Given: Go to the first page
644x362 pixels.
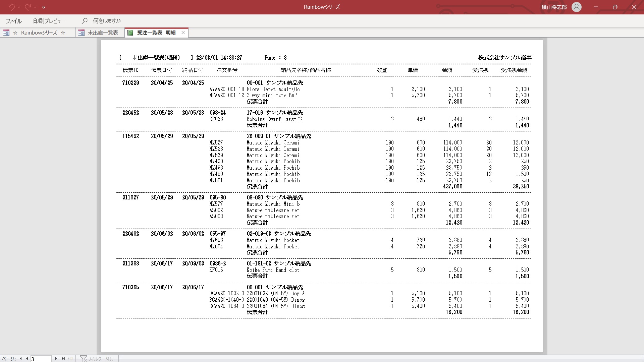Looking at the screenshot, I should tap(20, 359).
